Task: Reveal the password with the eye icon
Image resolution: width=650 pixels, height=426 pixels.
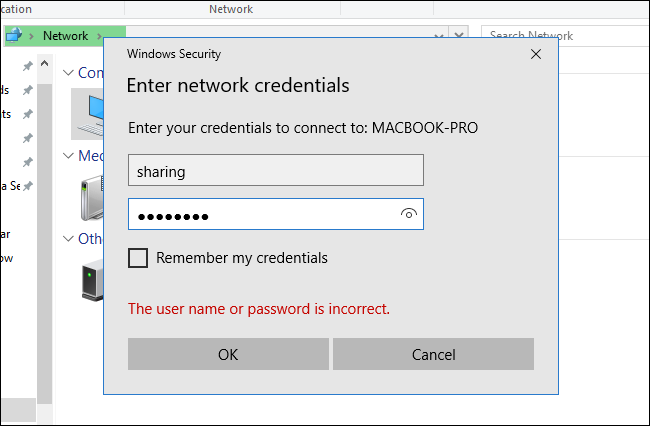Action: coord(408,214)
